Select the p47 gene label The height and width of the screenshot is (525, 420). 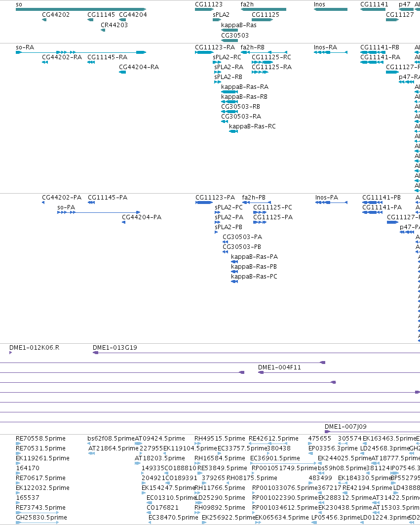point(405,4)
